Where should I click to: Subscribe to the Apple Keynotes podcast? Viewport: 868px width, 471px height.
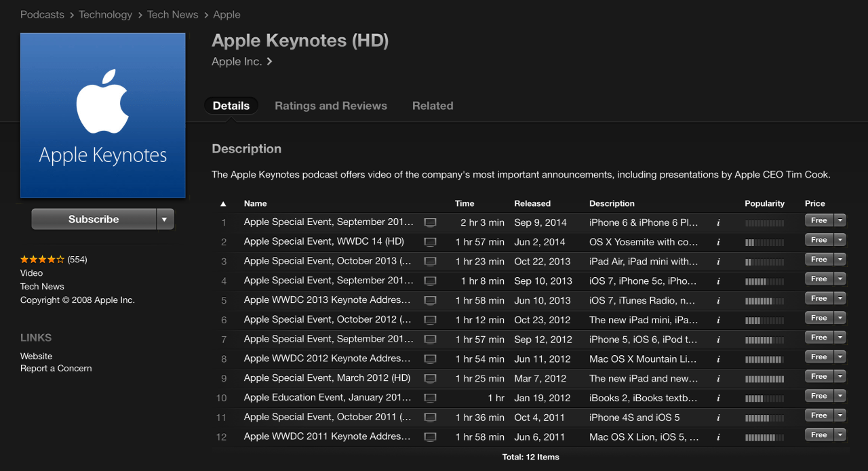click(94, 220)
